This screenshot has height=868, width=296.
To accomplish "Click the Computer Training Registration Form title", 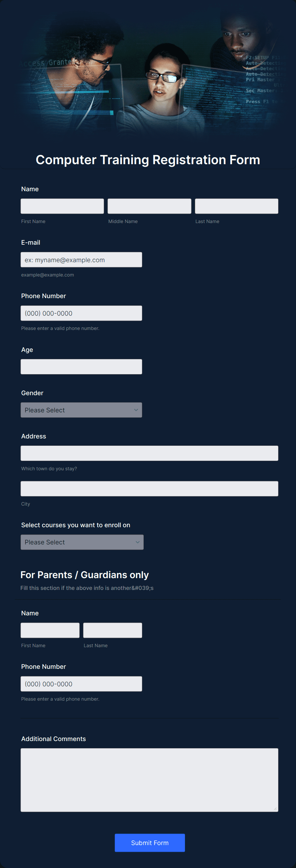I will click(148, 160).
